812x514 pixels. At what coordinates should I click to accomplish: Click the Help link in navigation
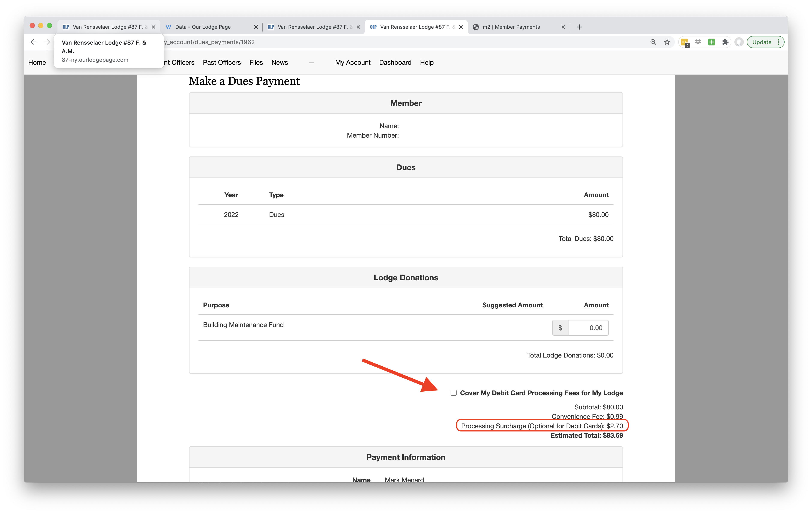tap(427, 62)
